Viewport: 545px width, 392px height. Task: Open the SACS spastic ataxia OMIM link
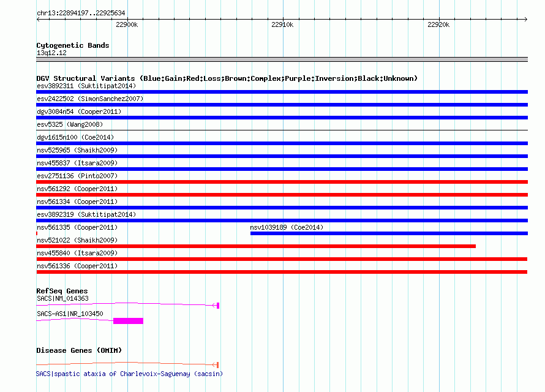(x=129, y=374)
